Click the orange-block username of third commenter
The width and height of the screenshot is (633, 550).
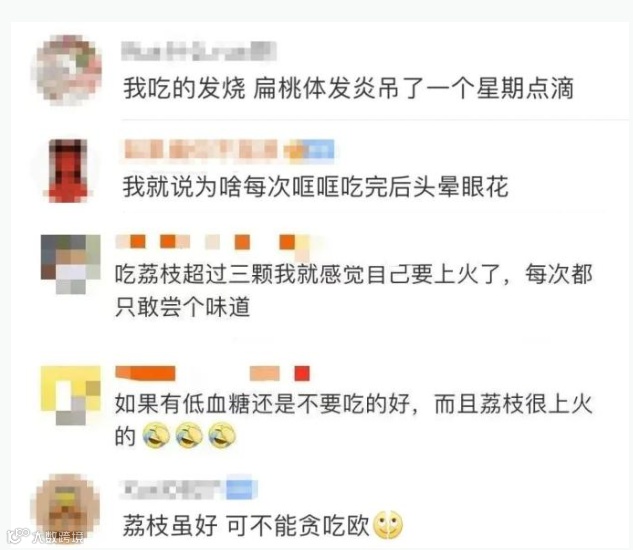212,243
